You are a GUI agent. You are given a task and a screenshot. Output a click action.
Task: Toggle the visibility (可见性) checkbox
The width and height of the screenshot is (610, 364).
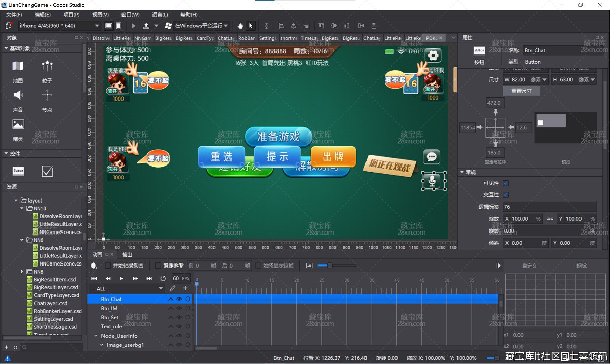tap(505, 183)
